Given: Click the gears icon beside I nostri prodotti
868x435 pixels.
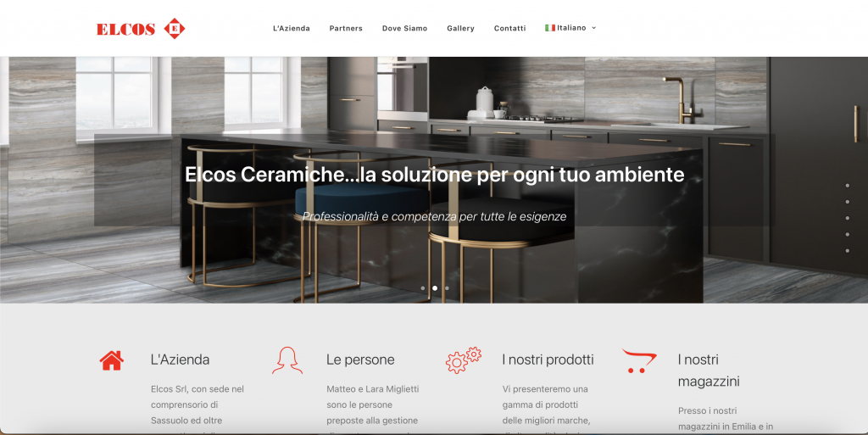Looking at the screenshot, I should coord(464,360).
